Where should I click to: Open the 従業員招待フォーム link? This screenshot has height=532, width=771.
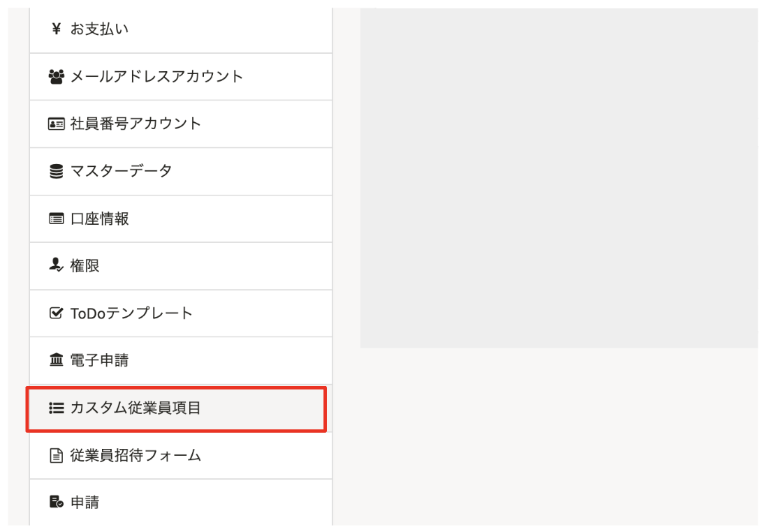[x=135, y=456]
